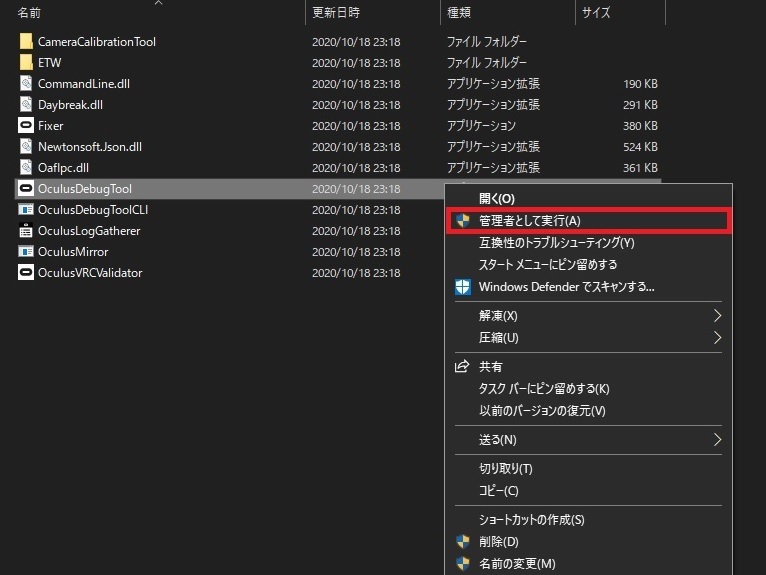This screenshot has height=575, width=766.
Task: Select the ETW folder name
Action: click(49, 63)
